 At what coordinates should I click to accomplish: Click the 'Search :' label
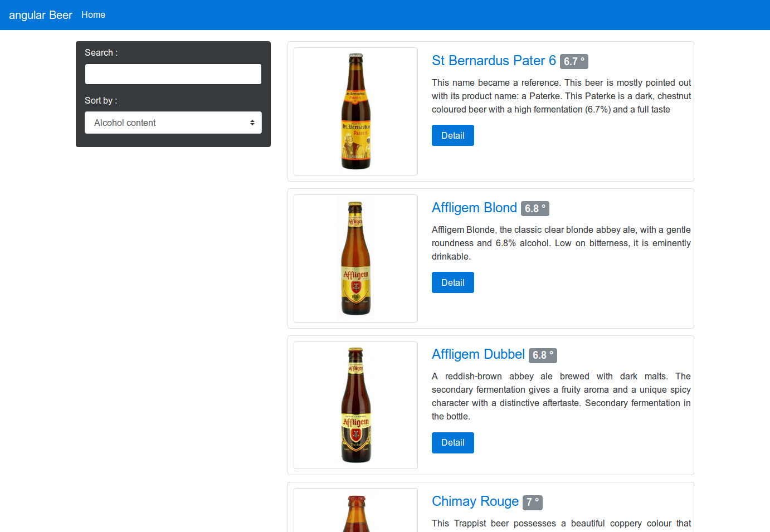(101, 52)
